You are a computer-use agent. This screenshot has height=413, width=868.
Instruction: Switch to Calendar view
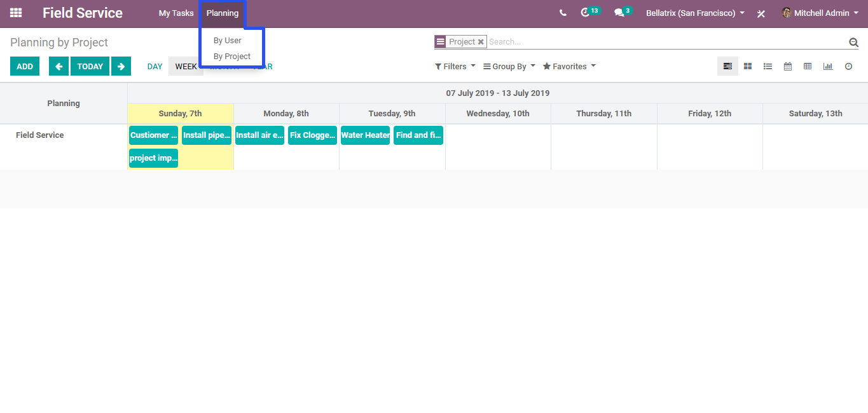(x=787, y=66)
